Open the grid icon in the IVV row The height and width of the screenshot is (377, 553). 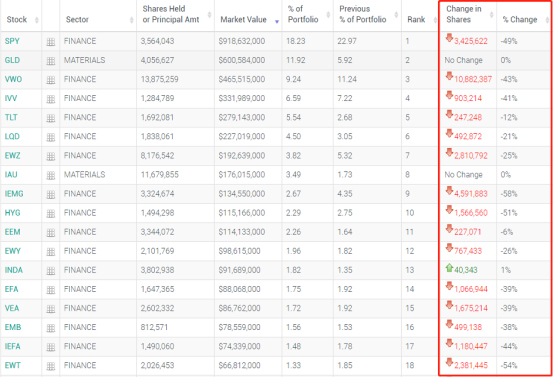pyautogui.click(x=50, y=99)
